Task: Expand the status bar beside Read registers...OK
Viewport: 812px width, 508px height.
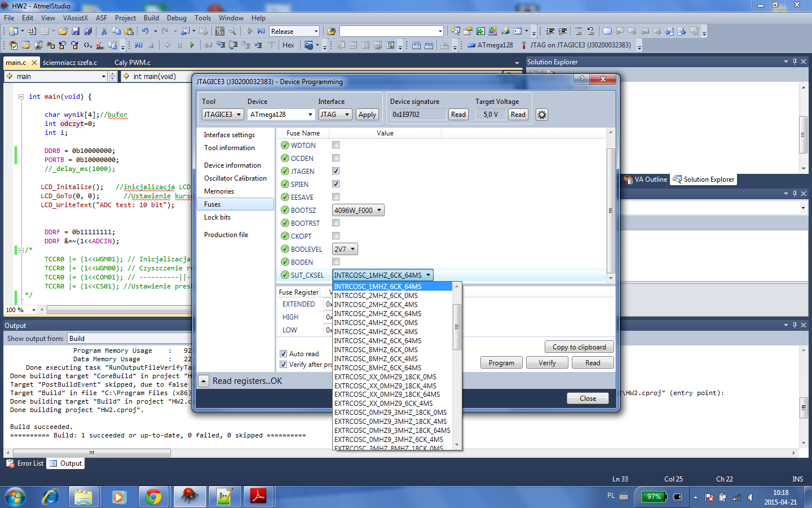Action: click(x=204, y=381)
